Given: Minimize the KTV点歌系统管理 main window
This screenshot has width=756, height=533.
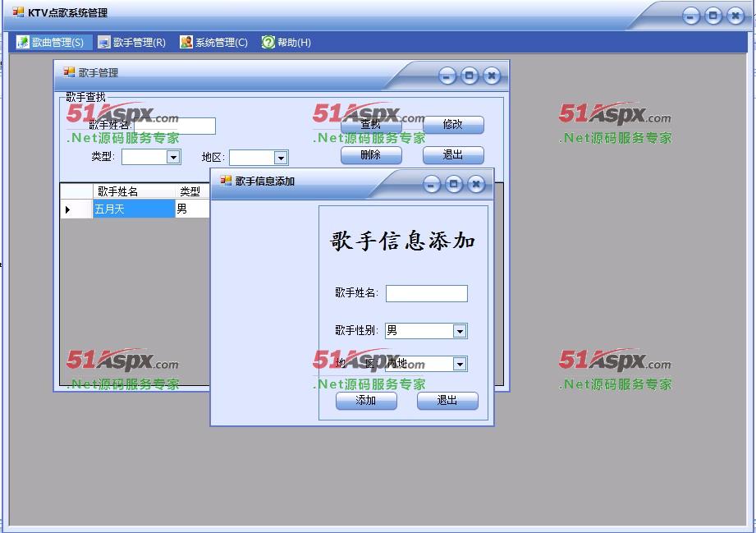Looking at the screenshot, I should coord(691,16).
